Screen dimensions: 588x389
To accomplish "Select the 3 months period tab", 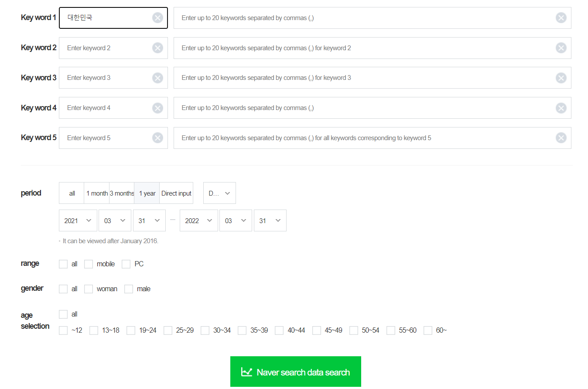I will click(x=122, y=193).
